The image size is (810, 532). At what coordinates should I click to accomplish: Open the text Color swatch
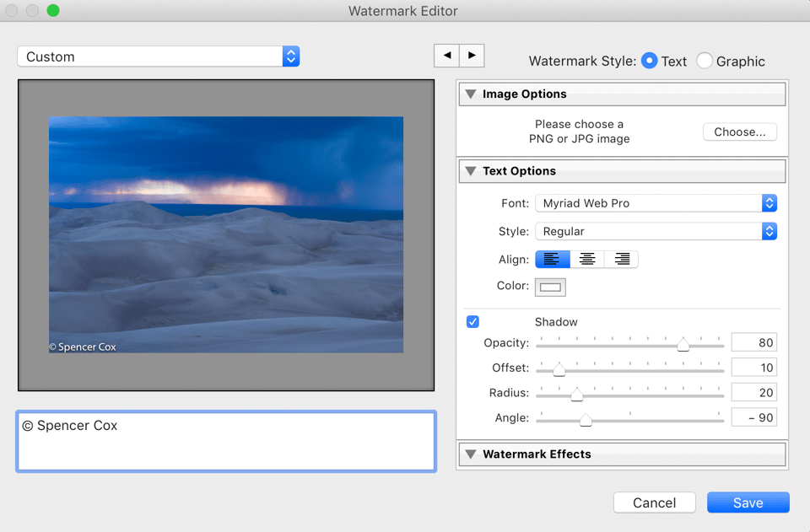[550, 287]
